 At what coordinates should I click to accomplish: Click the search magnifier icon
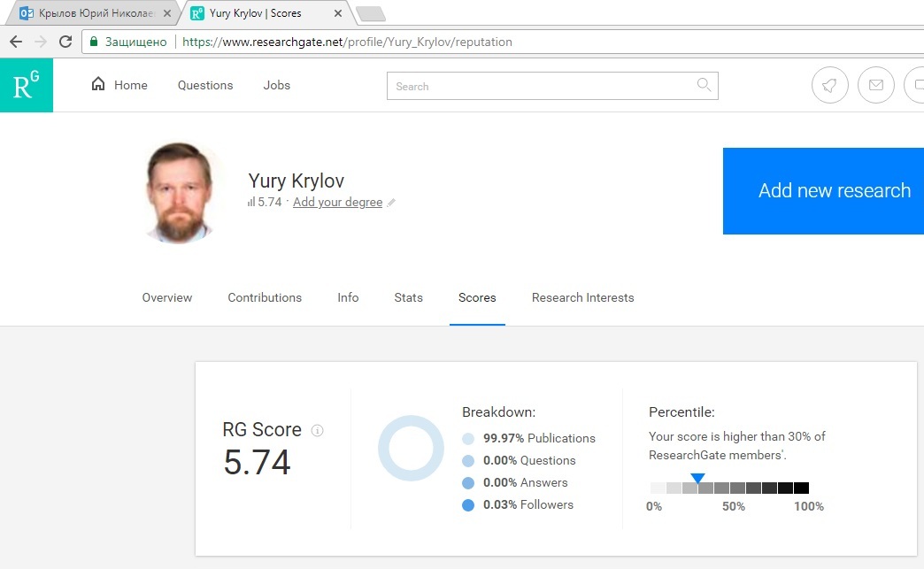(x=704, y=85)
